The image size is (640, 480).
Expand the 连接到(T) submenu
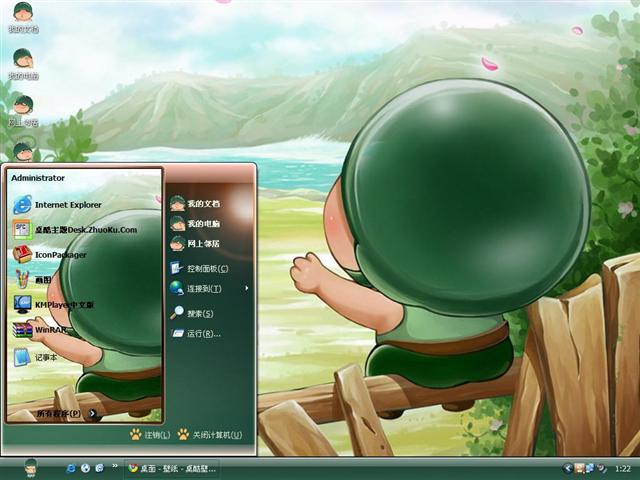[x=209, y=289]
